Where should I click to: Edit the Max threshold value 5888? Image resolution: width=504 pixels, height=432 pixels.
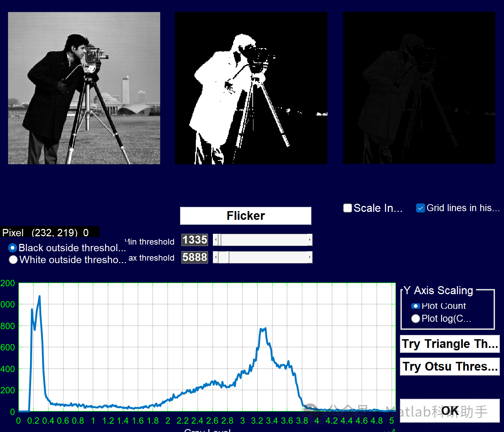click(x=195, y=257)
